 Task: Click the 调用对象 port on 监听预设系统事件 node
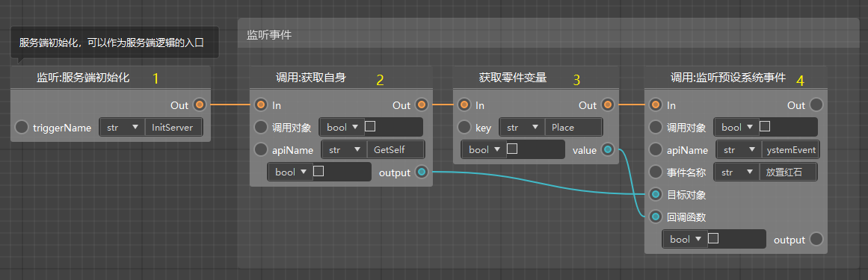point(656,127)
